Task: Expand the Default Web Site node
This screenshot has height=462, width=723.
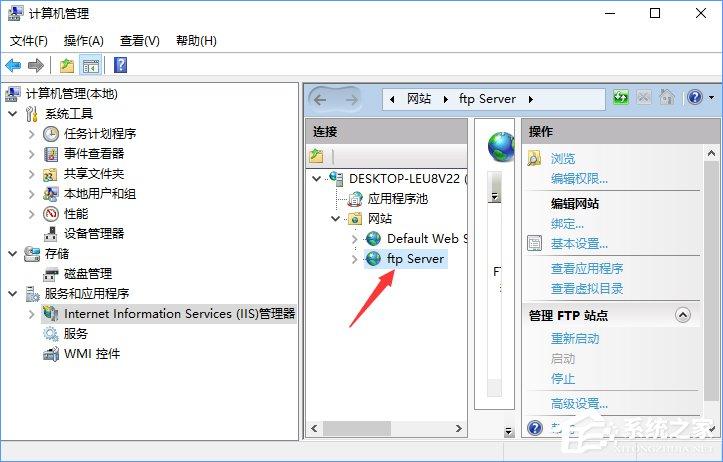Action: [x=354, y=239]
